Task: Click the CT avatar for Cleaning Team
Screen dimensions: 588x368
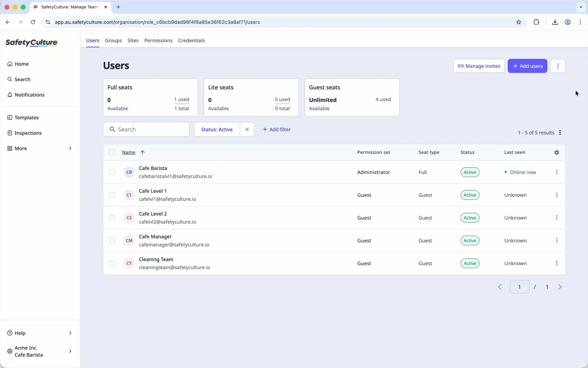Action: pos(129,263)
